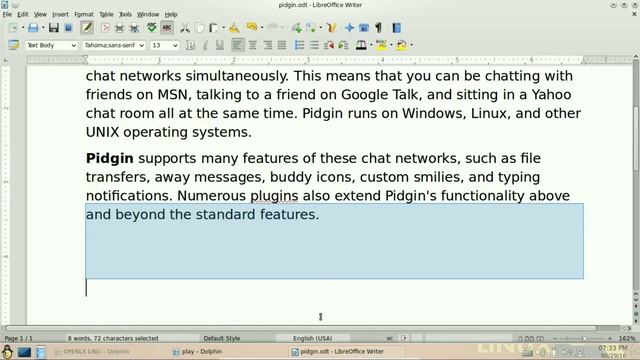This screenshot has height=360, width=640.
Task: Open the File menu
Action: pos(7,14)
